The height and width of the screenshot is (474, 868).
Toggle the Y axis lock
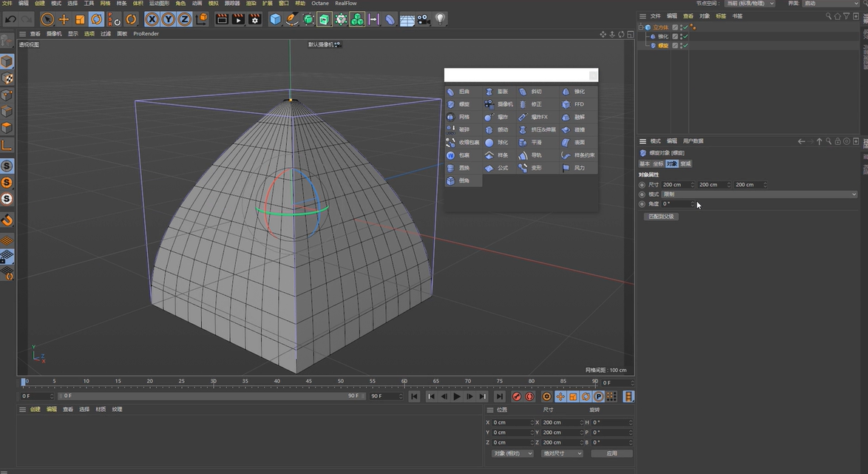click(x=169, y=19)
